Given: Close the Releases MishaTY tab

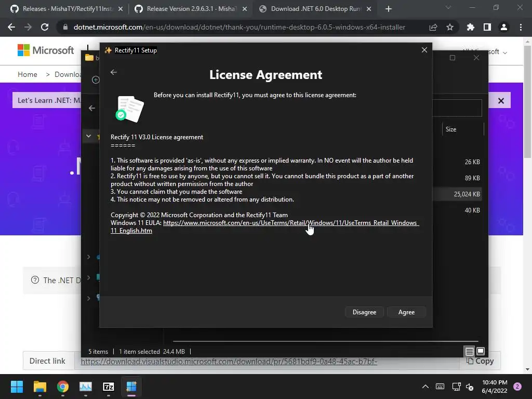Looking at the screenshot, I should point(121,9).
